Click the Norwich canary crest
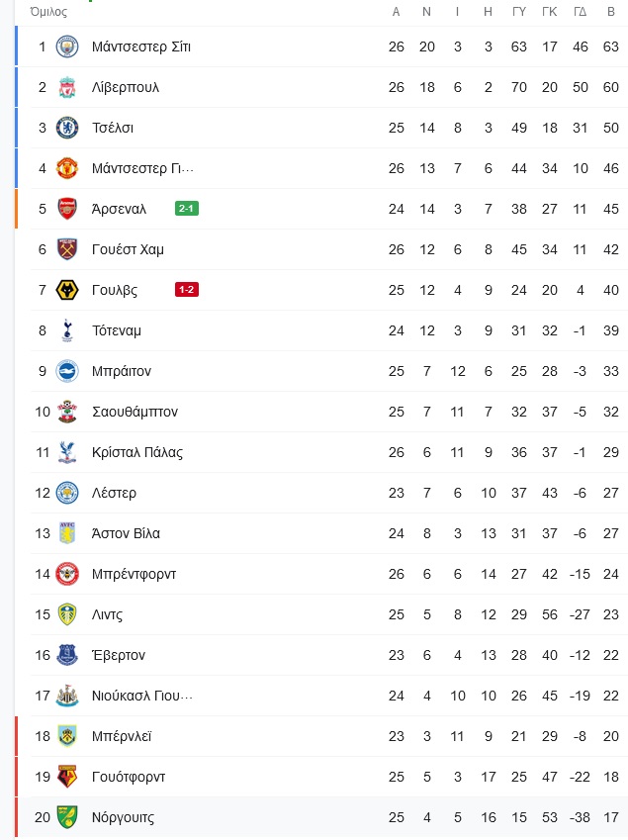 67,817
